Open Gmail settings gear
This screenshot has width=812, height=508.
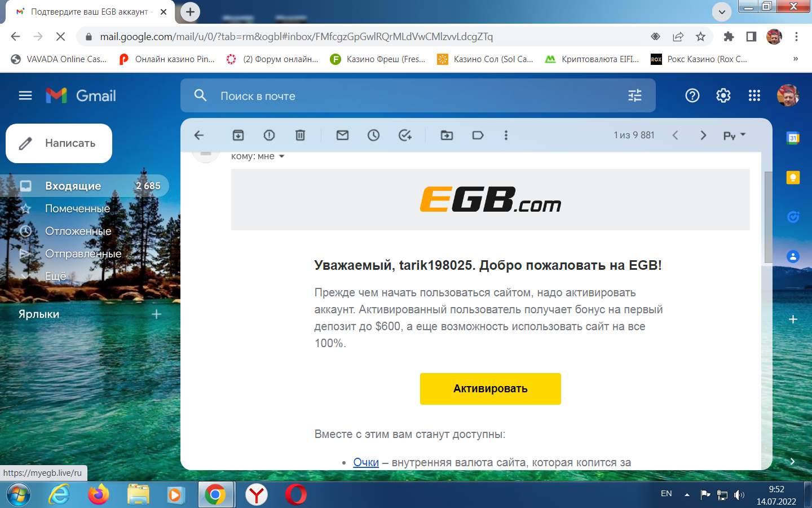pyautogui.click(x=723, y=95)
